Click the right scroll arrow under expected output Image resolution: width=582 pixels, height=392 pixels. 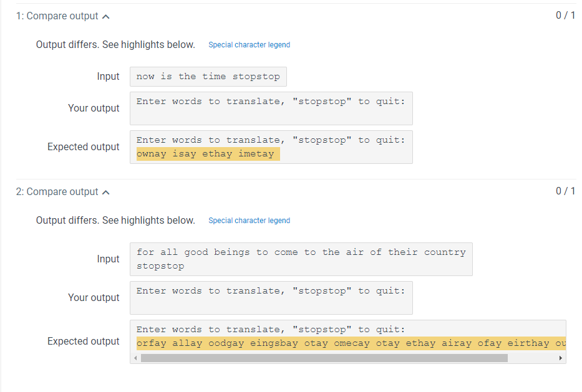click(561, 358)
